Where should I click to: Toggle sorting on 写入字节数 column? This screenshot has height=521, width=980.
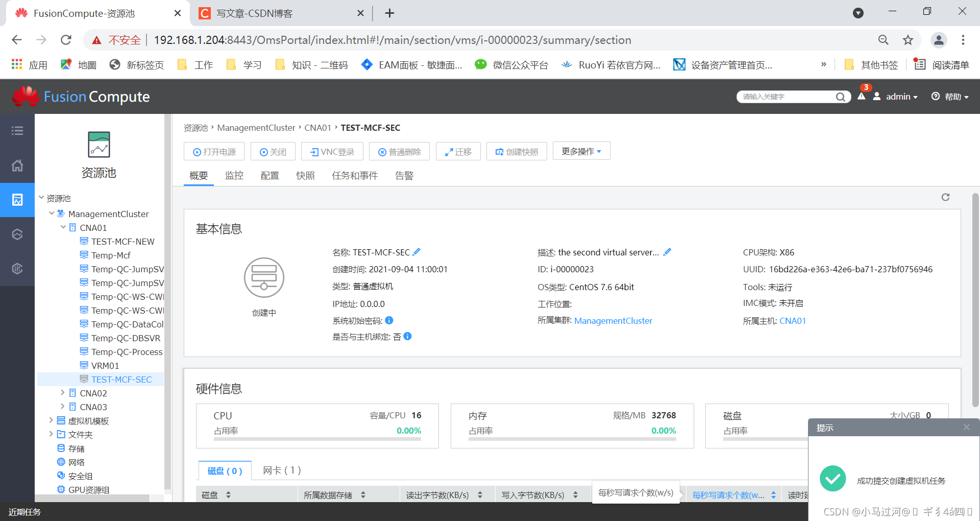click(x=575, y=494)
